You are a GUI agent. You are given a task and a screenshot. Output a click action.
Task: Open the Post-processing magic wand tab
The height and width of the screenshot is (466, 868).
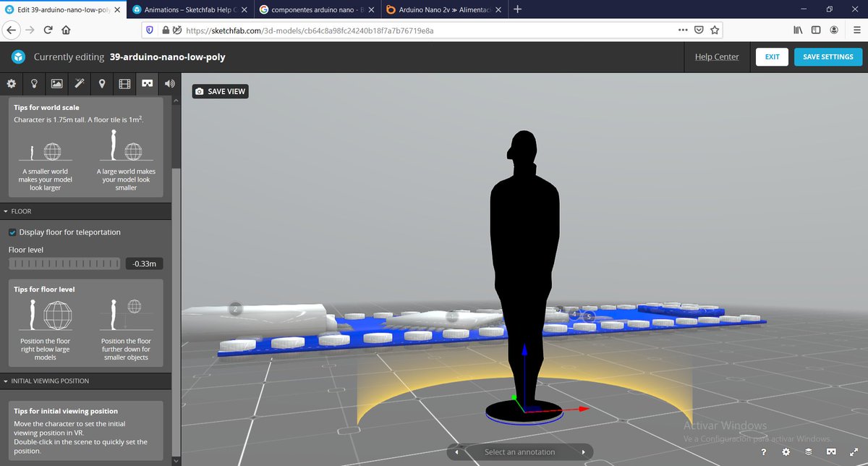(x=80, y=84)
